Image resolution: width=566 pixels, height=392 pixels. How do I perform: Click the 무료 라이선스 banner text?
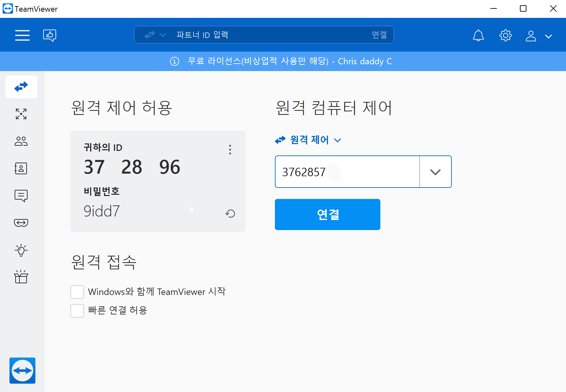[x=290, y=61]
